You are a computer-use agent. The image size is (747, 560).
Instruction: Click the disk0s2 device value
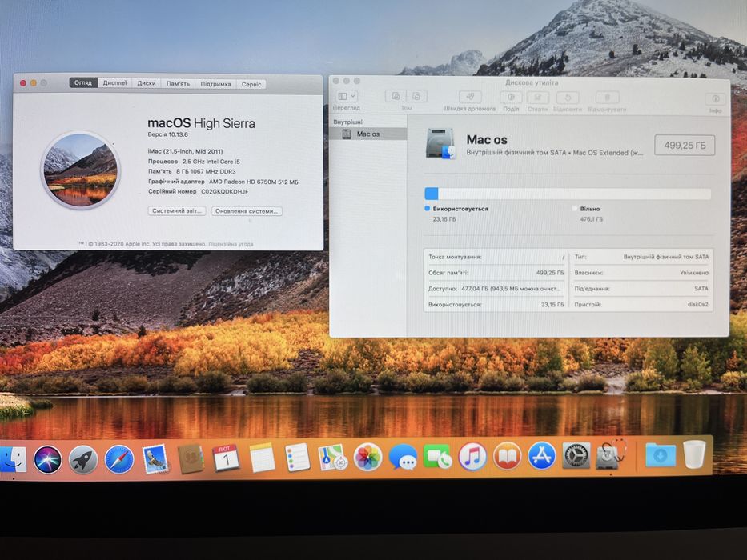click(x=698, y=304)
